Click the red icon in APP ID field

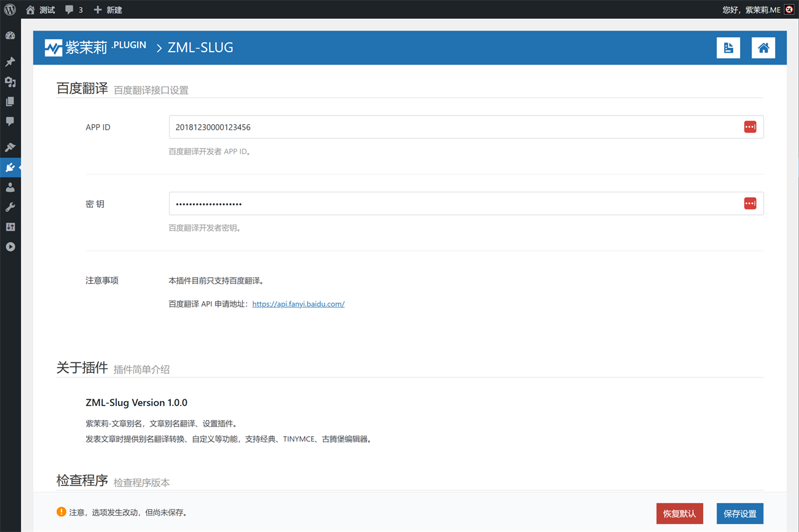pyautogui.click(x=750, y=127)
